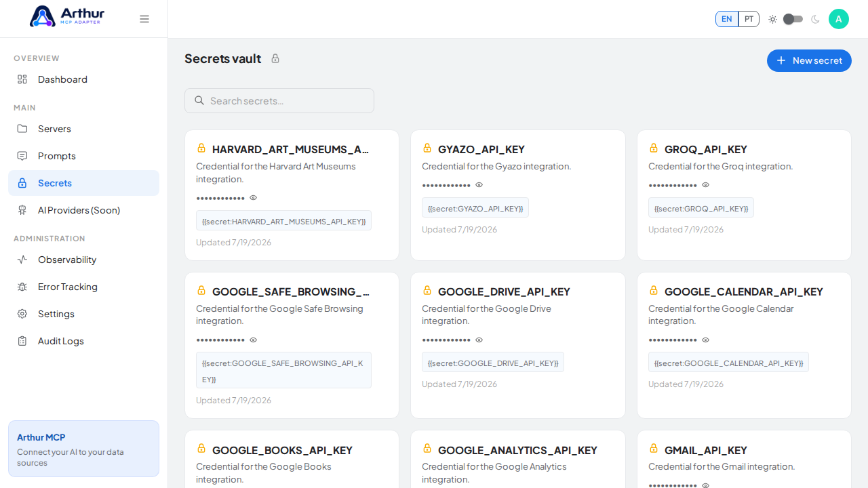
Task: Click lock icon on HARVARD_ART_MUSEUMS card
Action: click(201, 148)
